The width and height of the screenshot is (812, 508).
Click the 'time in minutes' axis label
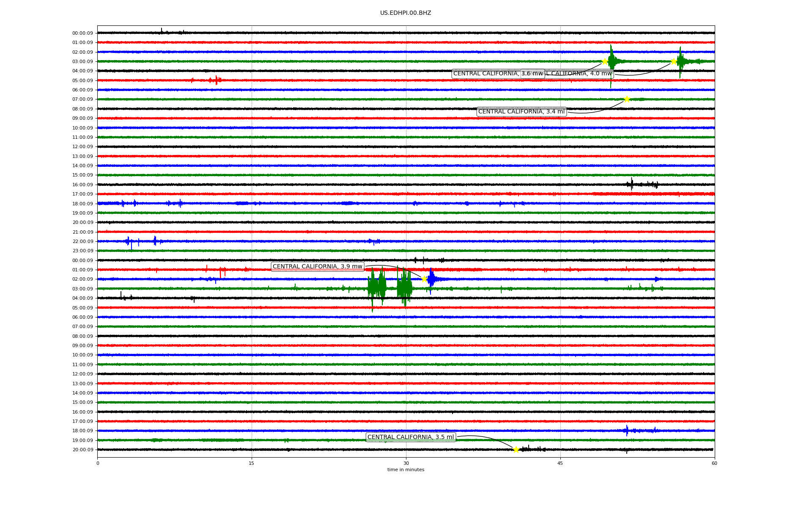[x=406, y=469]
